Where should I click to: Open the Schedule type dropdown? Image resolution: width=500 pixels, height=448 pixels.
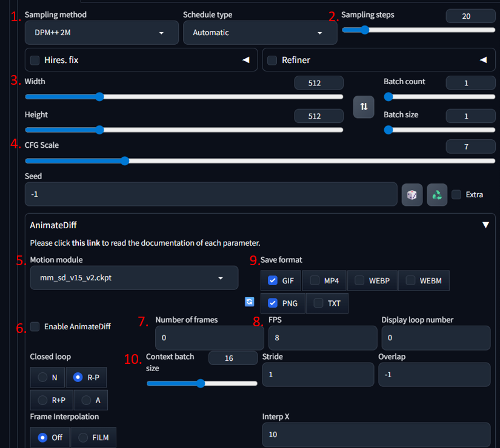pyautogui.click(x=260, y=33)
